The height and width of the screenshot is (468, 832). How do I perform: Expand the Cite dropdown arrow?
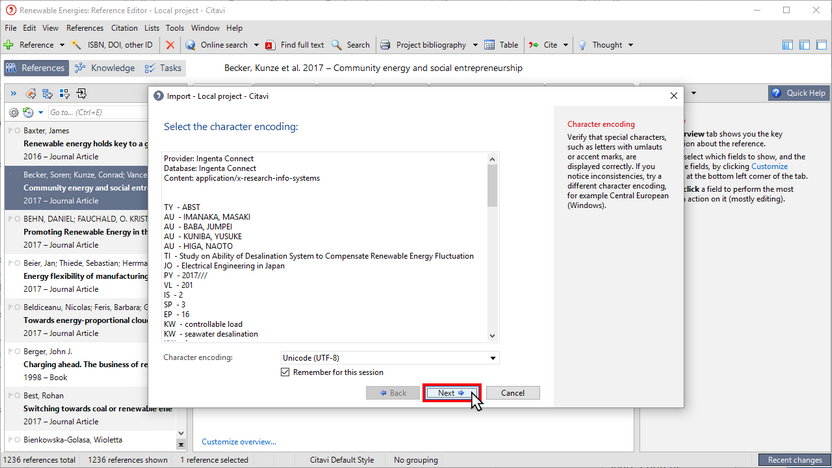(566, 45)
